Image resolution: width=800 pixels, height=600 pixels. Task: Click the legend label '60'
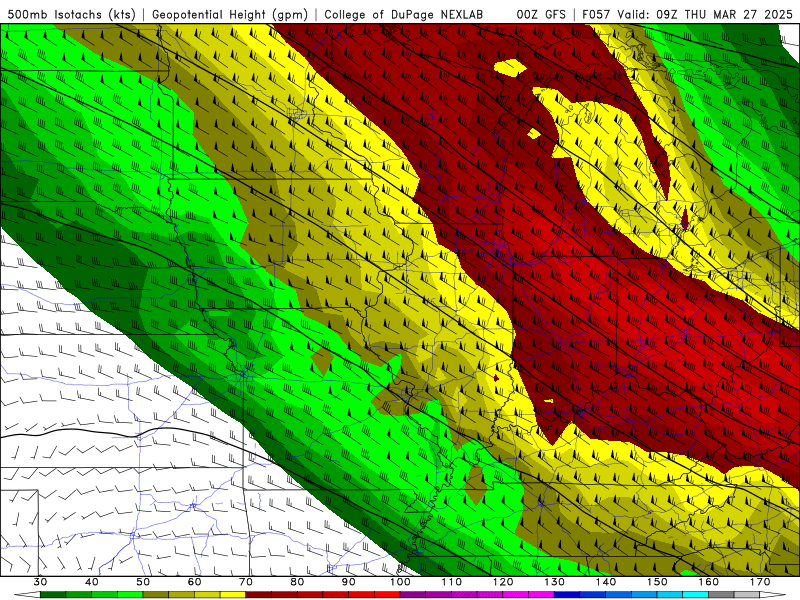[194, 582]
